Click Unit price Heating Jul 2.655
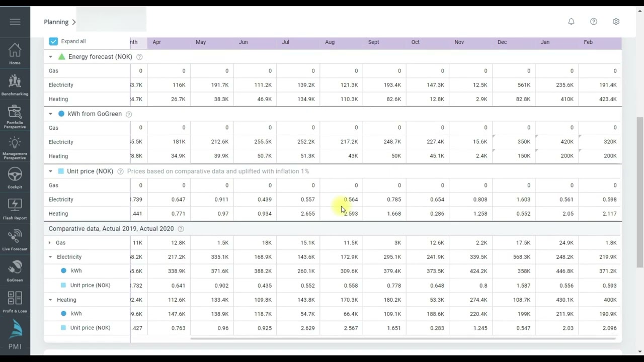The height and width of the screenshot is (362, 644). tap(307, 214)
